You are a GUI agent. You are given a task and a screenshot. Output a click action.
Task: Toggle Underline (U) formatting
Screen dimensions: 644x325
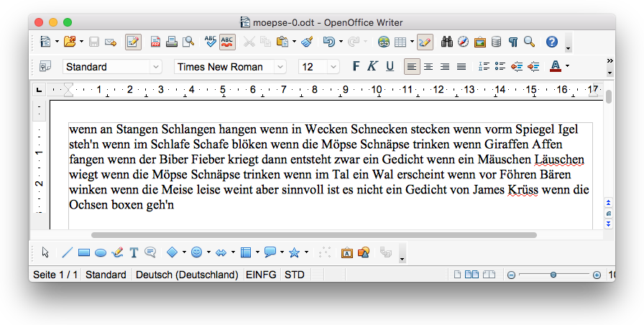(x=390, y=66)
